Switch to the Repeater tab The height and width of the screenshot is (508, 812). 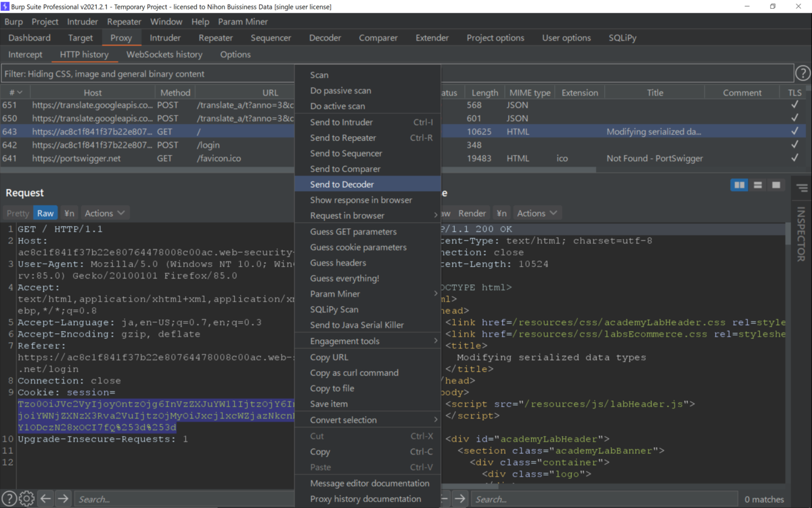[215, 38]
